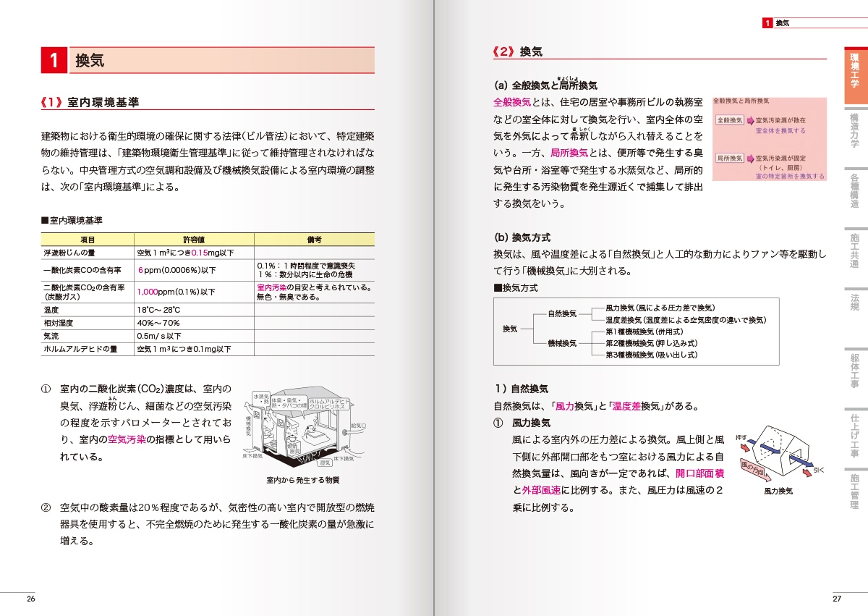This screenshot has width=868, height=616.
Task: Click the underlined 全般換気 link
Action: [x=511, y=102]
